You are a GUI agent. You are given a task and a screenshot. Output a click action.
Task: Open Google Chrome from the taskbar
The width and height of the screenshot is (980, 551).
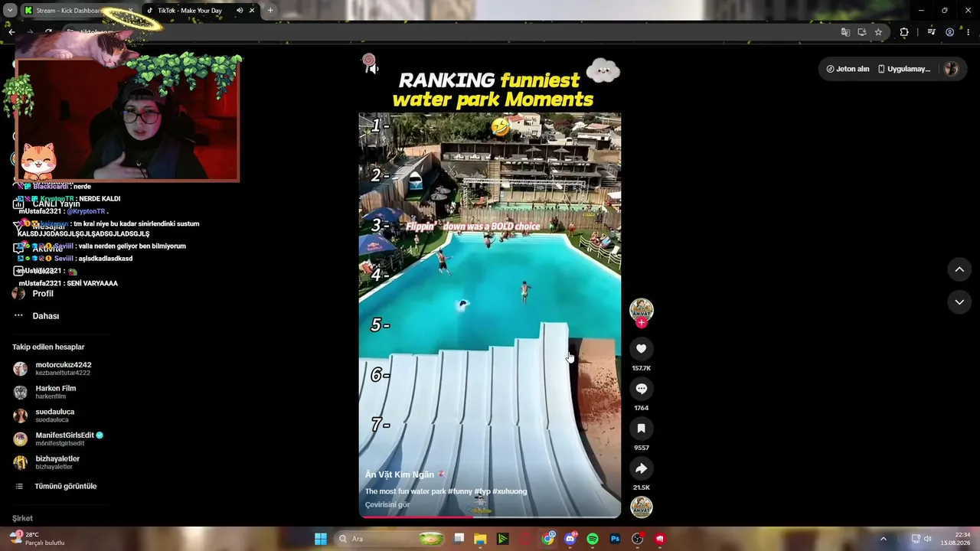click(x=547, y=539)
